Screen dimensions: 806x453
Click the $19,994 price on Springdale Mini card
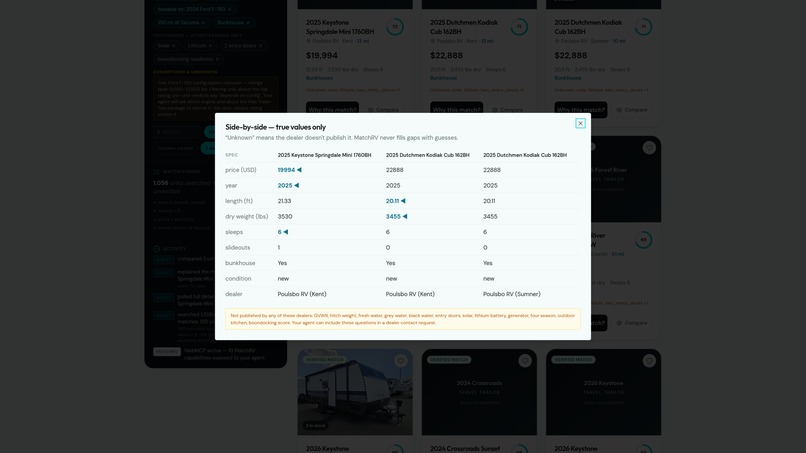322,56
